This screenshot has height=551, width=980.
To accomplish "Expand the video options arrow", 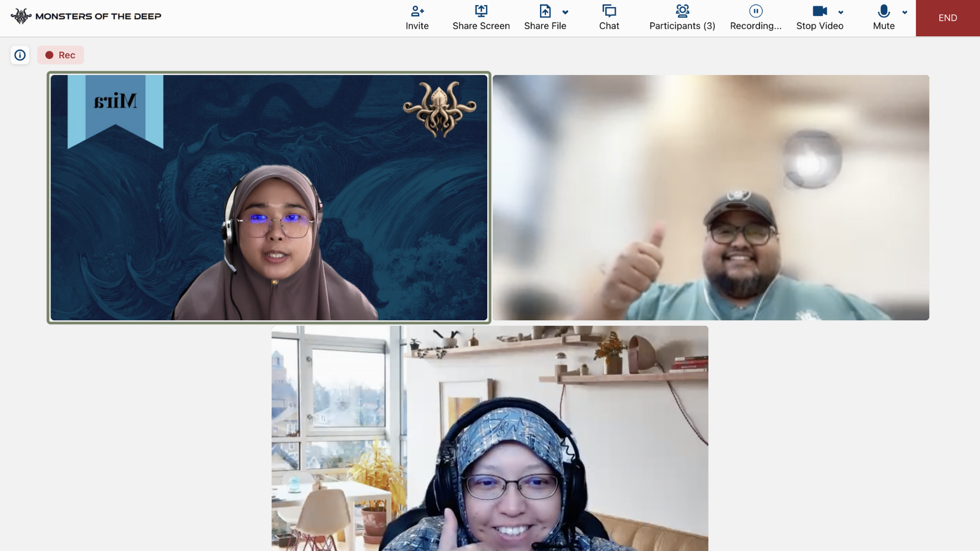I will pyautogui.click(x=841, y=12).
